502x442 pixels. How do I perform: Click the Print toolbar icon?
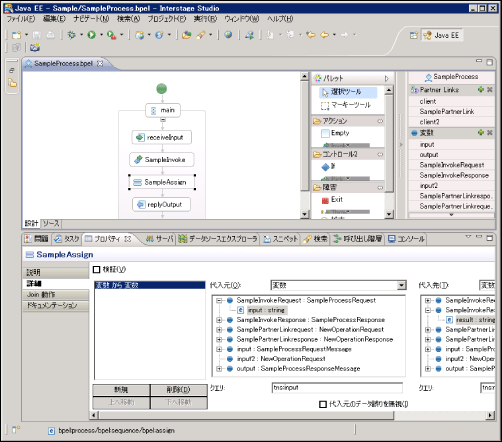click(x=50, y=35)
